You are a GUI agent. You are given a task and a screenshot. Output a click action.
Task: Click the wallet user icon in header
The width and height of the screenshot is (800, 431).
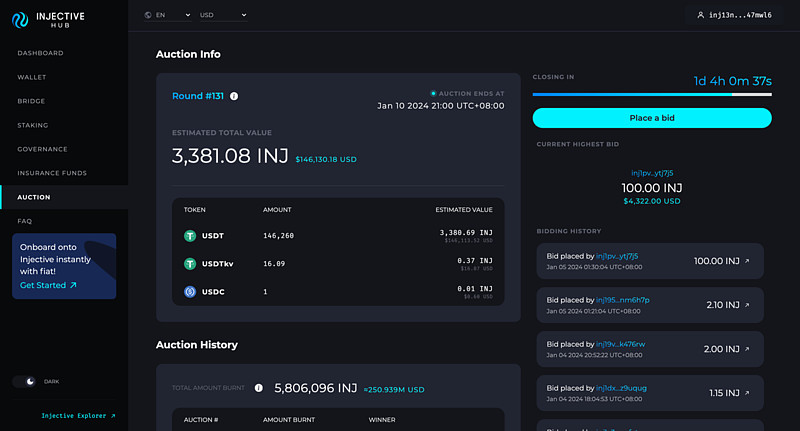[x=701, y=15]
